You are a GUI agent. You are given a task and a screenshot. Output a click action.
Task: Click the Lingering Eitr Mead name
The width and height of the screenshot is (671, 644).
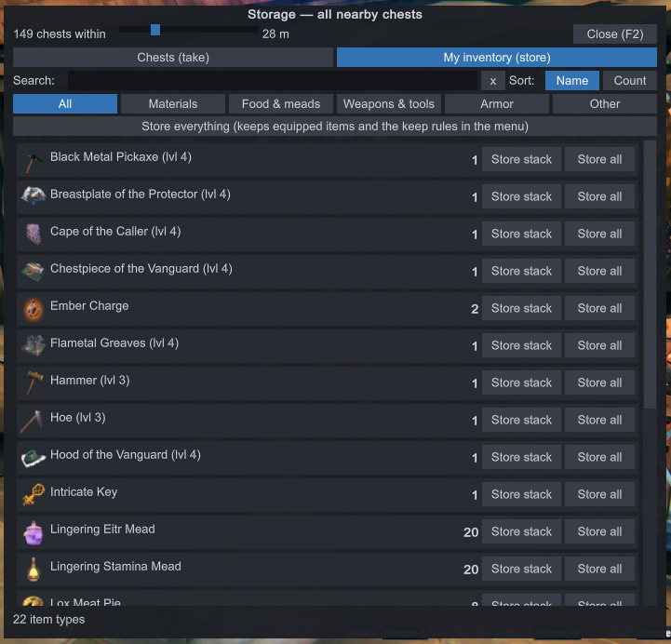(x=102, y=530)
